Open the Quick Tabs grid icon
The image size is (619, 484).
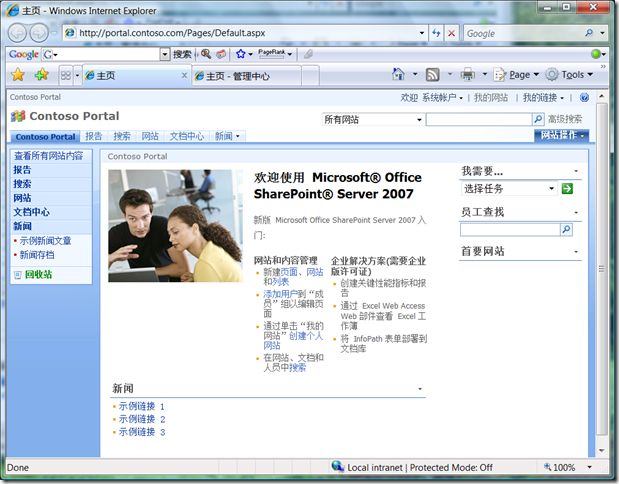pyautogui.click(x=66, y=75)
